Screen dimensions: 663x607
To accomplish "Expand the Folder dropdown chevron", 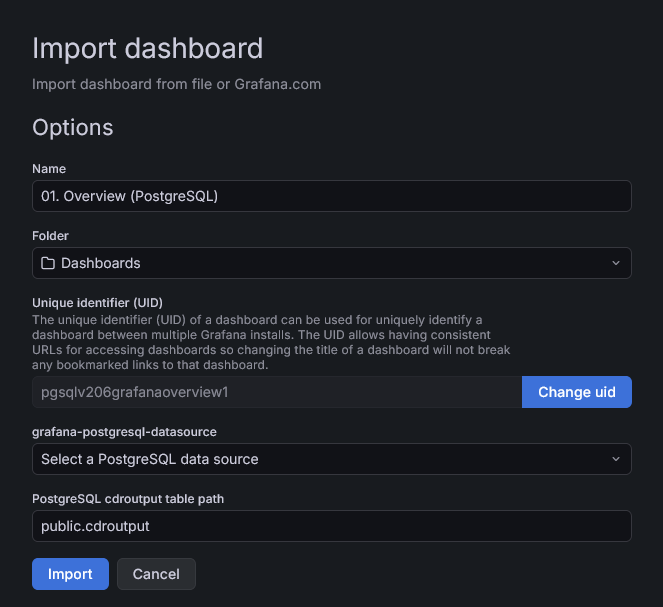I will [x=615, y=263].
